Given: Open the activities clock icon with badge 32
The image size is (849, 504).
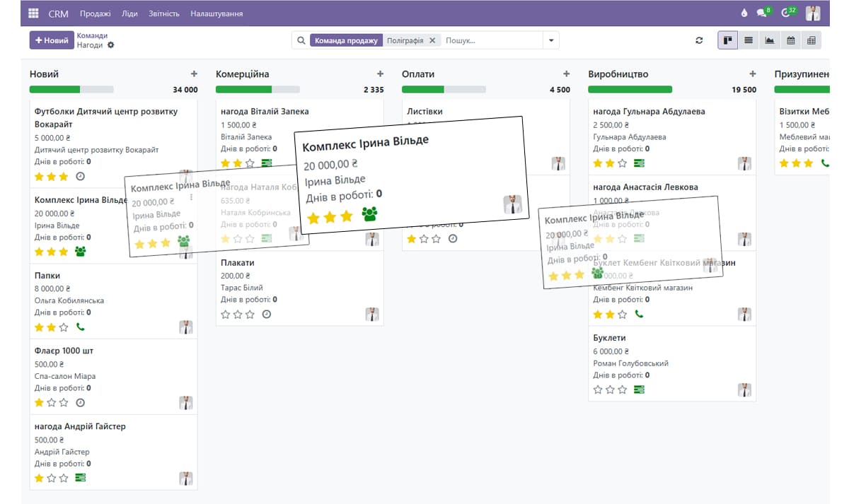Looking at the screenshot, I should 786,13.
